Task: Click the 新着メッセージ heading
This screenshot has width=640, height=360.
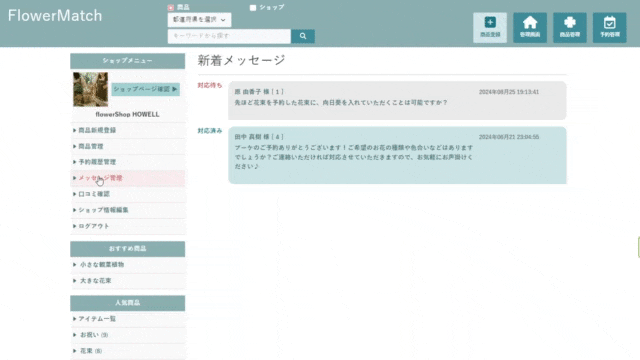Action: (241, 60)
